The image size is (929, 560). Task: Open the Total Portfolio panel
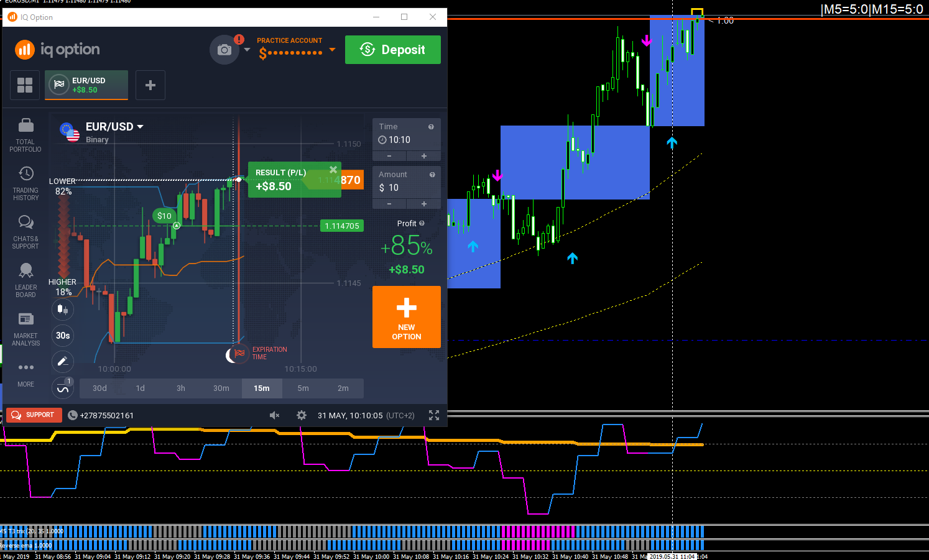point(25,135)
